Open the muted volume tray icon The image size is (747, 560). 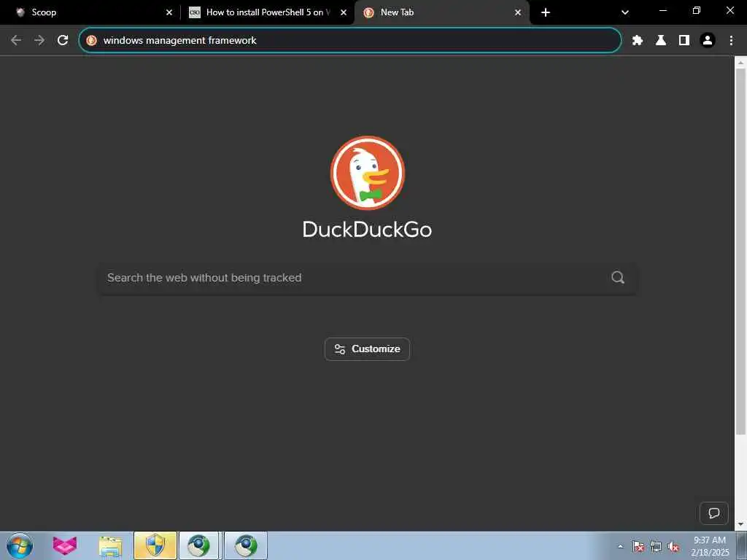pos(673,546)
